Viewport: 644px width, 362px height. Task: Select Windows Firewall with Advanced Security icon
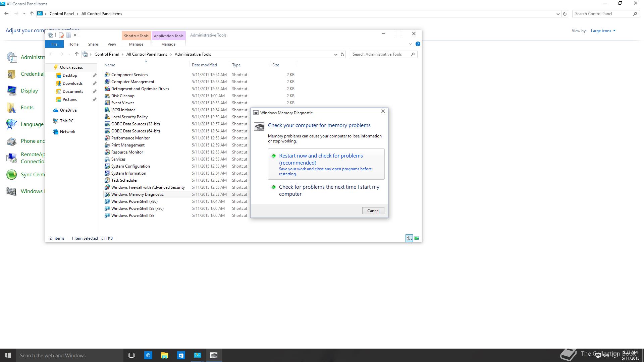107,187
